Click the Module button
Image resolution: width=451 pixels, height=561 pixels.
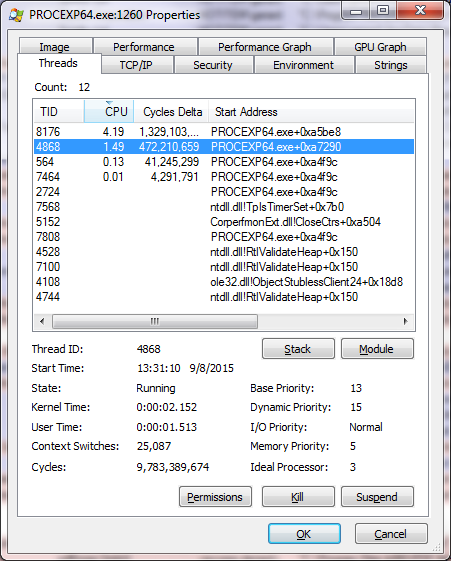(377, 349)
